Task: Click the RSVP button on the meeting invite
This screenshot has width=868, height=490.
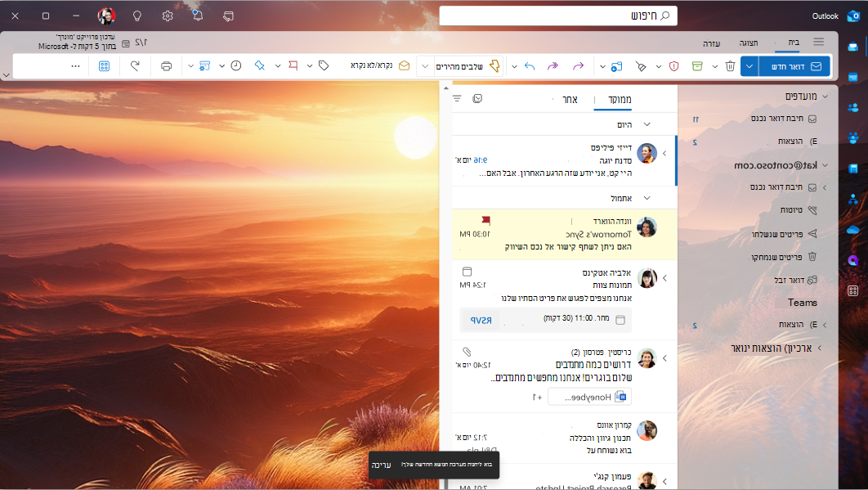Action: click(481, 320)
